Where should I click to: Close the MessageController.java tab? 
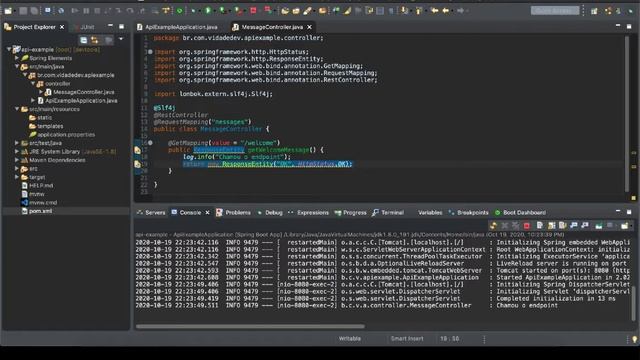click(x=309, y=27)
